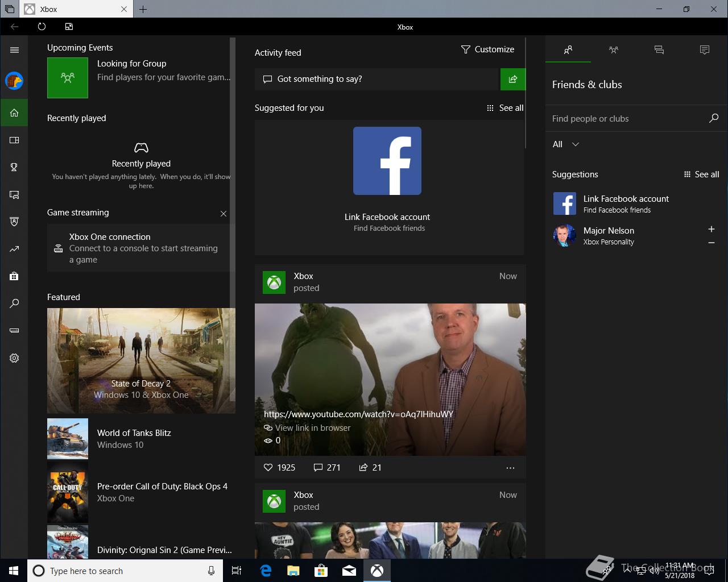Click the picture-in-picture icon beside refresh

(69, 27)
